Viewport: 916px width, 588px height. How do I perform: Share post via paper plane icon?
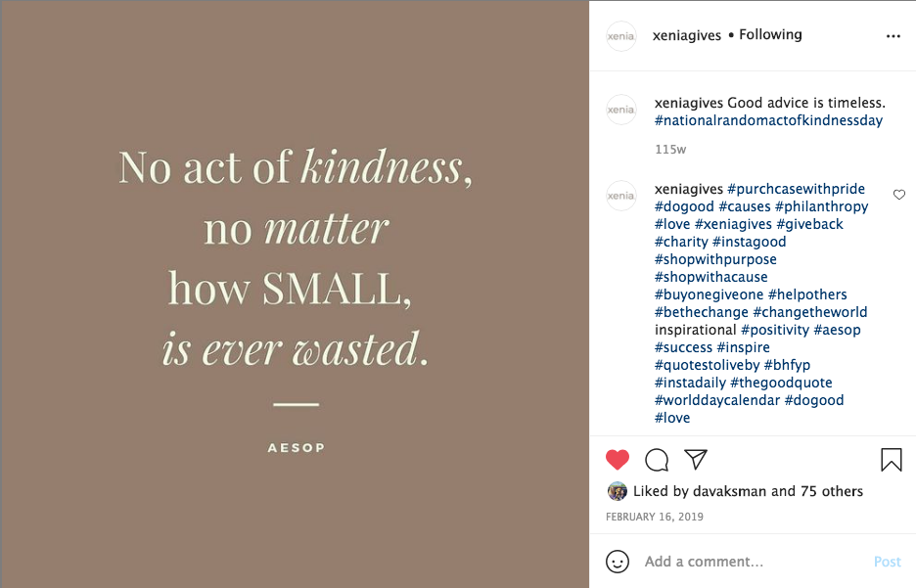(696, 460)
